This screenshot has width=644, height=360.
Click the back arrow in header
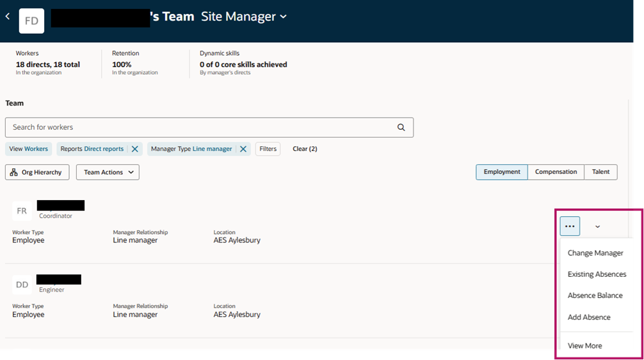pyautogui.click(x=8, y=17)
